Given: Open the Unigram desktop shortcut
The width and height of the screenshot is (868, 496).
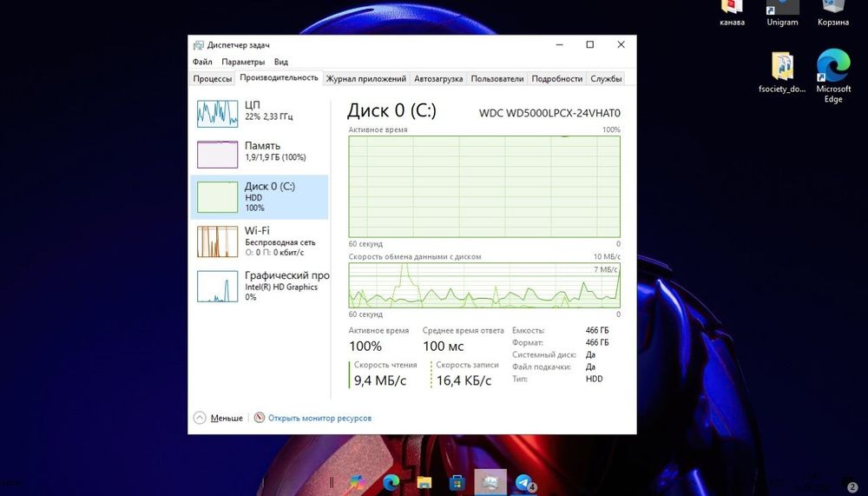Looking at the screenshot, I should [x=782, y=13].
